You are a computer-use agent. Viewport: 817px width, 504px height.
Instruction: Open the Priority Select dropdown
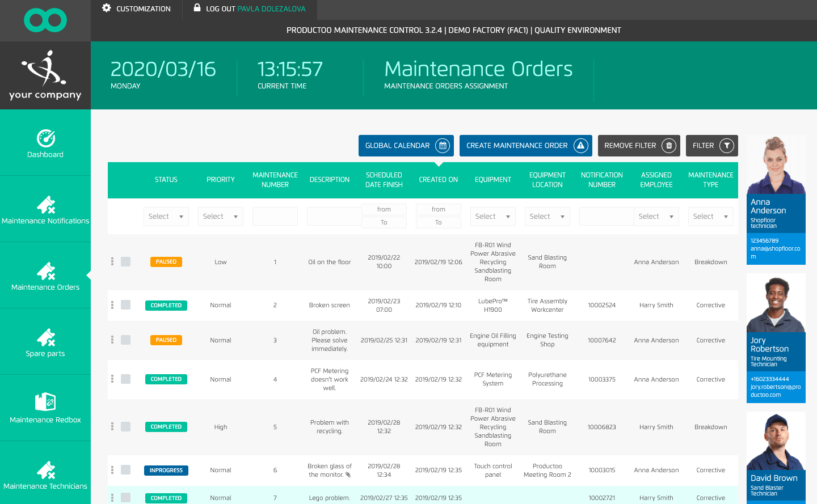[220, 217]
